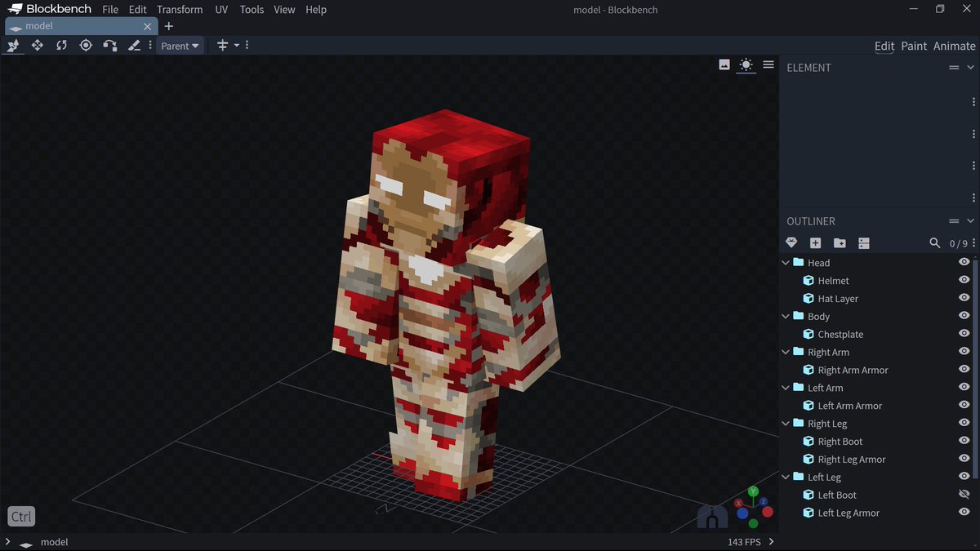The image size is (980, 551).
Task: Open the viewport hamburger menu
Action: coord(768,64)
